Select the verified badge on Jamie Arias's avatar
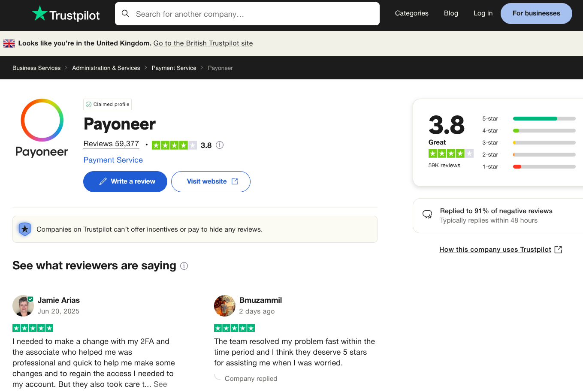The image size is (583, 392). [30, 298]
